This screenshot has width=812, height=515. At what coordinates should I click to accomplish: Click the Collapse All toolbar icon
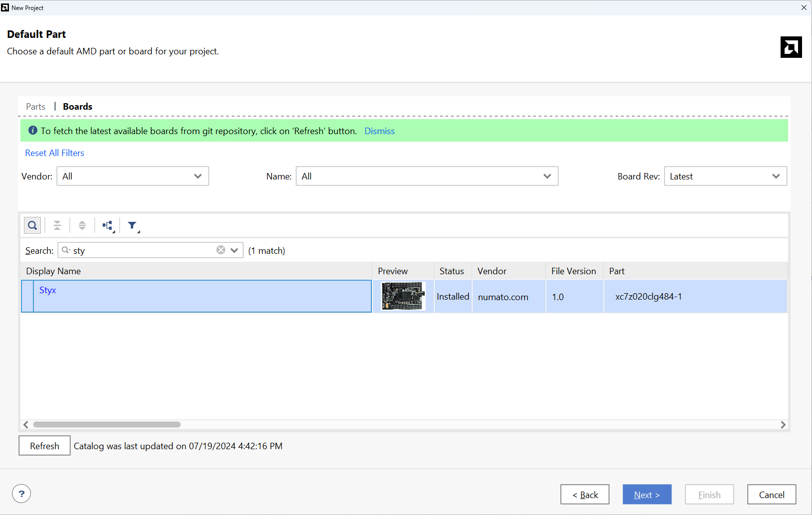pyautogui.click(x=57, y=226)
